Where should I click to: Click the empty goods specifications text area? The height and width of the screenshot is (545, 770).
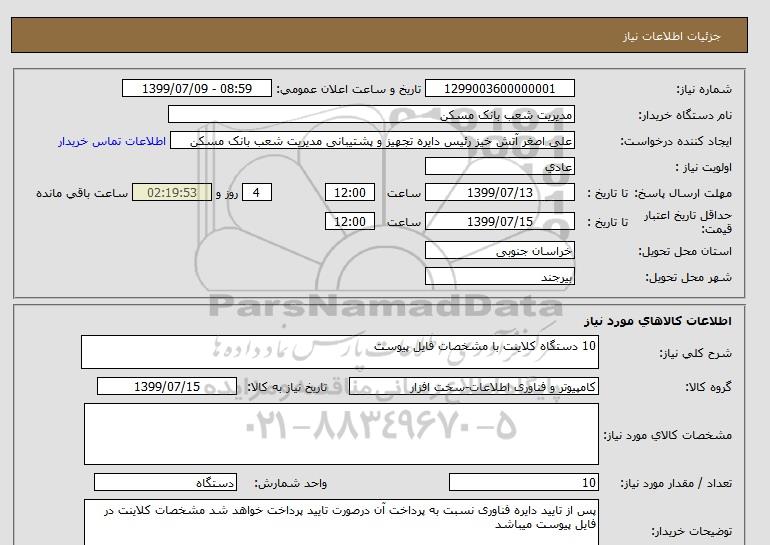coord(341,434)
